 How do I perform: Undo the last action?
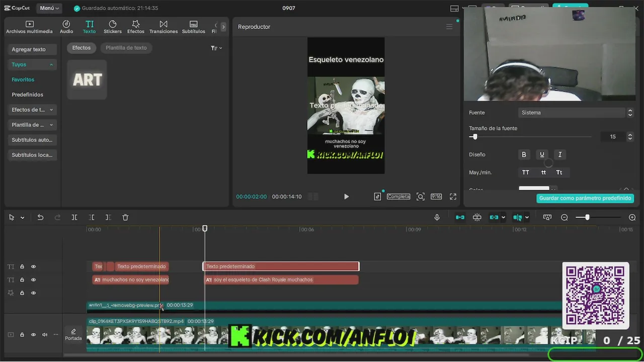(40, 217)
